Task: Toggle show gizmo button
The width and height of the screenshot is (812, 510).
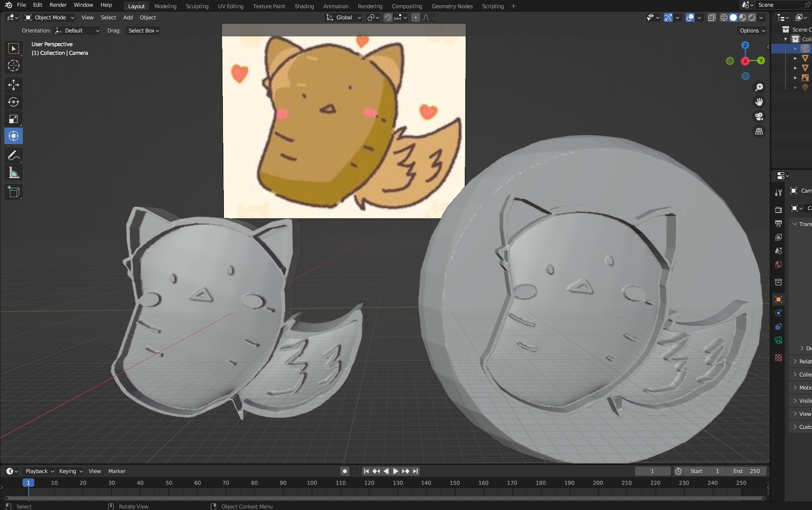Action: click(x=668, y=17)
